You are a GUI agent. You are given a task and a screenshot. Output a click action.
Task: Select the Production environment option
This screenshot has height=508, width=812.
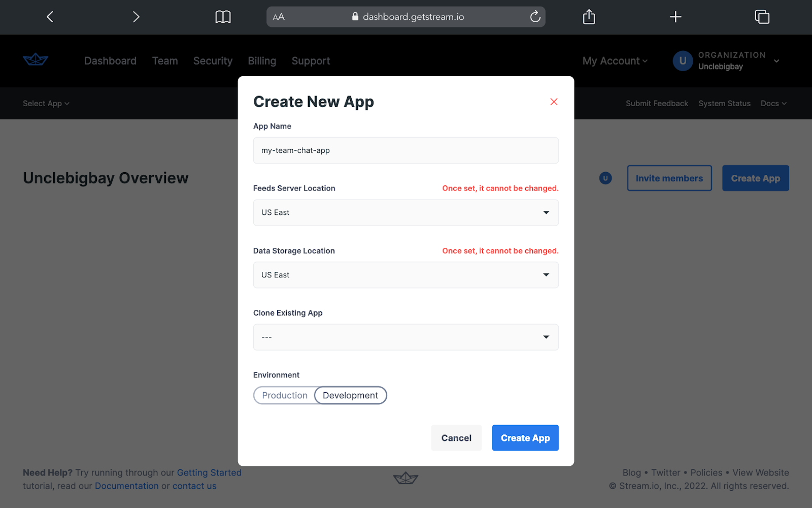[x=284, y=395]
